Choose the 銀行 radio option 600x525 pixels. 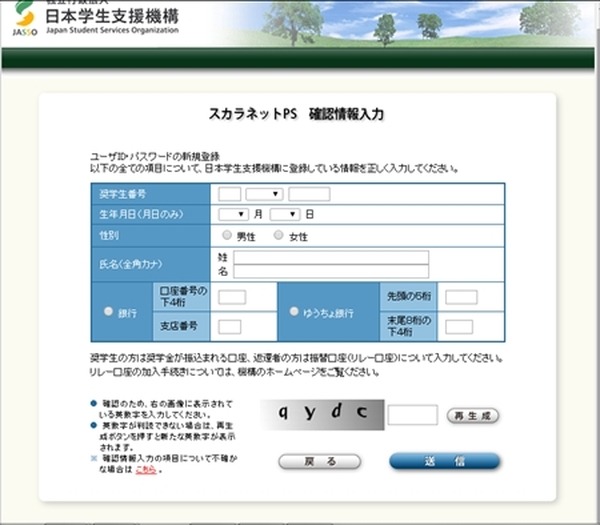108,311
